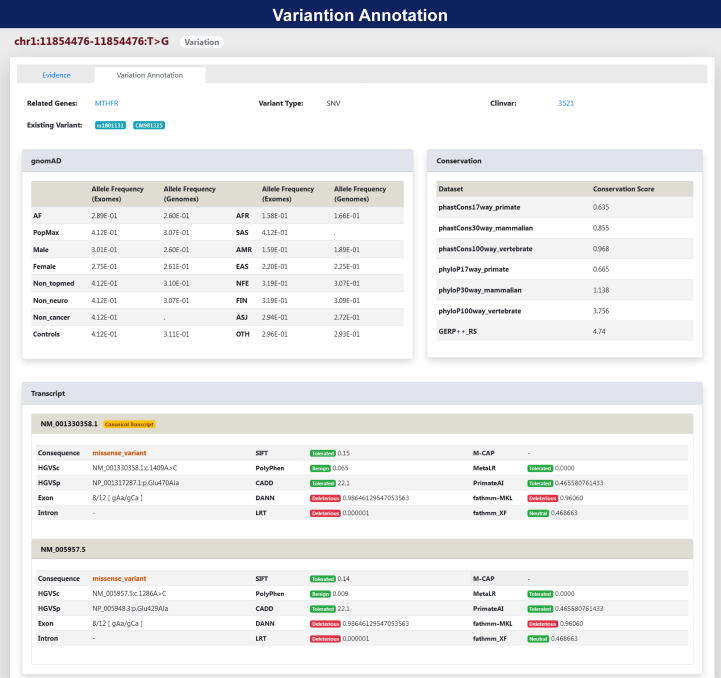Click CADD Tolerated badge in NM_001330358.1 transcript
721x678 pixels.
coord(323,483)
